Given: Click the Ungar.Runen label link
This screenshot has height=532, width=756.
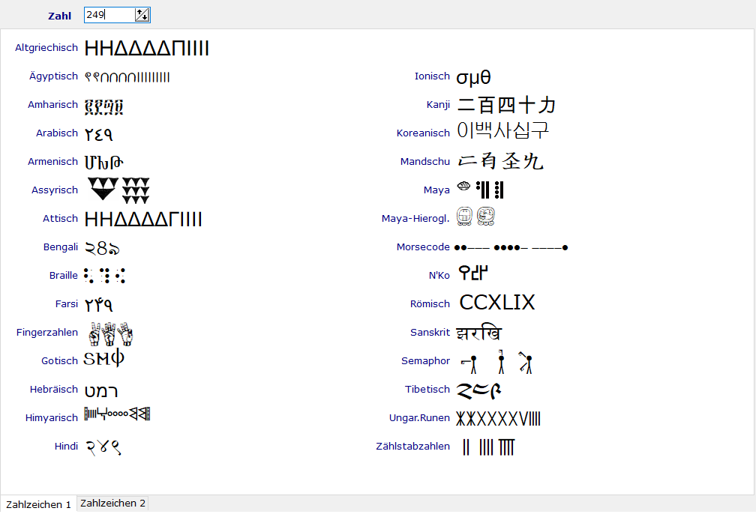Looking at the screenshot, I should coord(419,418).
